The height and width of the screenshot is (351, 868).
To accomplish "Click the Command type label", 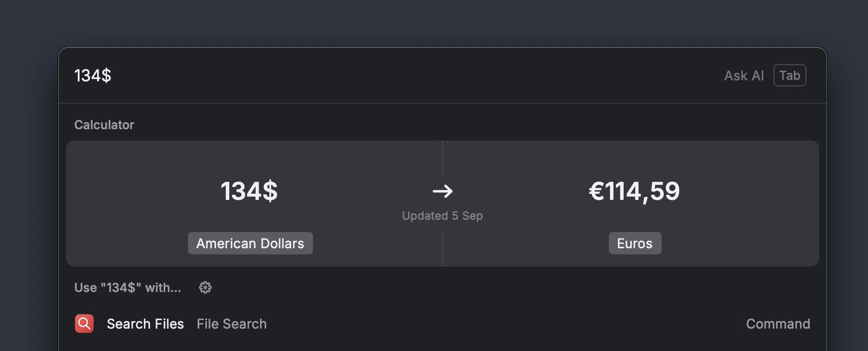I will click(x=778, y=324).
